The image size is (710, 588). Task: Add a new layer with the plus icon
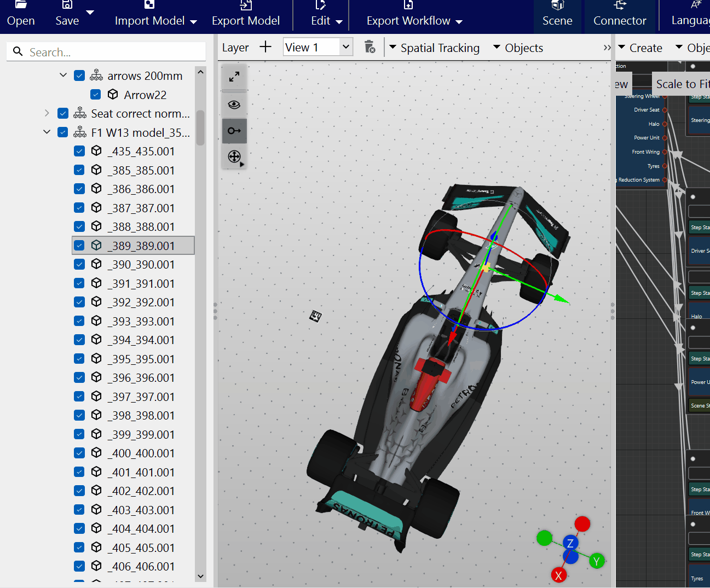[265, 47]
